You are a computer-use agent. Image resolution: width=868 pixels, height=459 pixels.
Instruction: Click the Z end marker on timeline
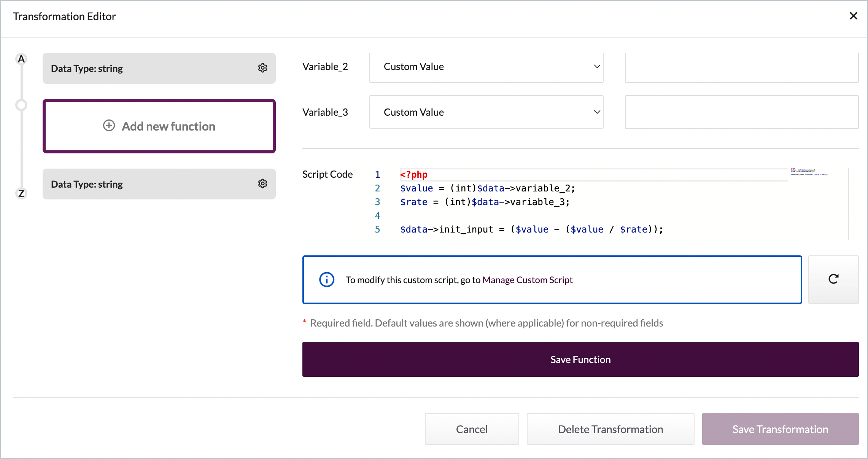[x=21, y=193]
